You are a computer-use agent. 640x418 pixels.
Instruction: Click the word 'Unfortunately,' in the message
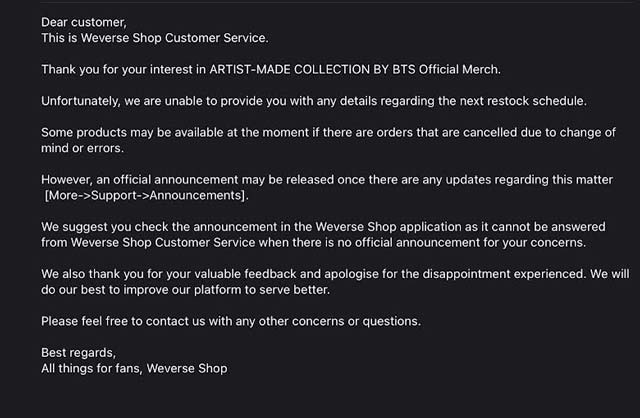tap(81, 101)
